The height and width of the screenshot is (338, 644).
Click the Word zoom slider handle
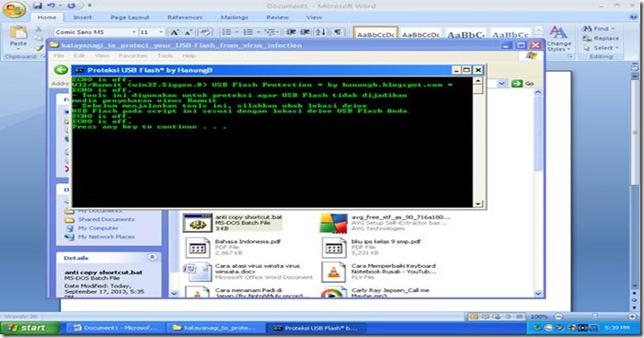pos(594,316)
